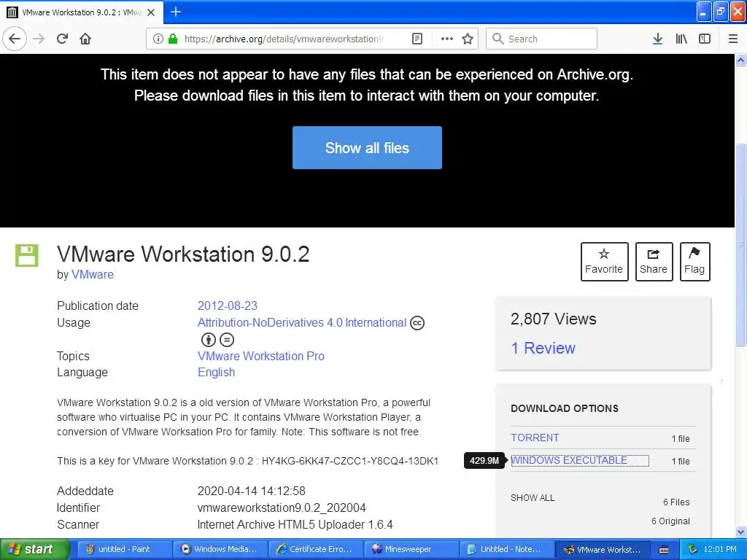Open the Attribution-NoDerivatives 4.0 International link
747x560 pixels.
[301, 323]
